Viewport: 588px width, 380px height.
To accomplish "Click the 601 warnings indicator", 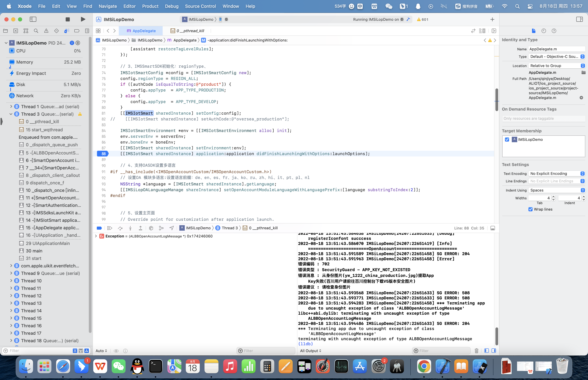I will [422, 20].
